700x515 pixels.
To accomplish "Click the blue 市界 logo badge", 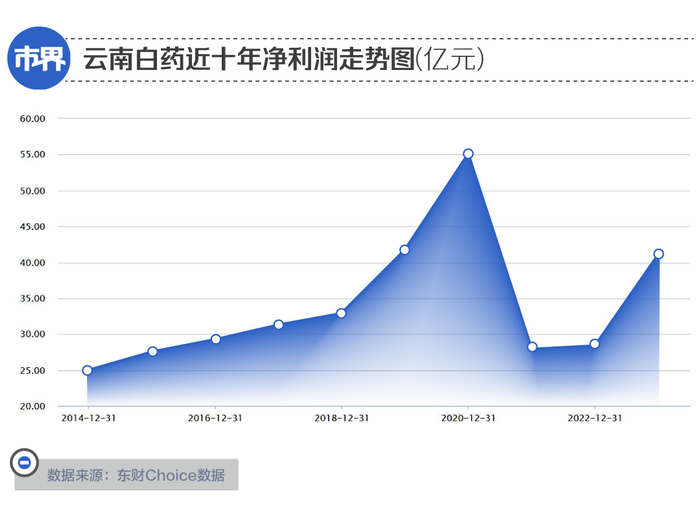I will click(x=38, y=58).
